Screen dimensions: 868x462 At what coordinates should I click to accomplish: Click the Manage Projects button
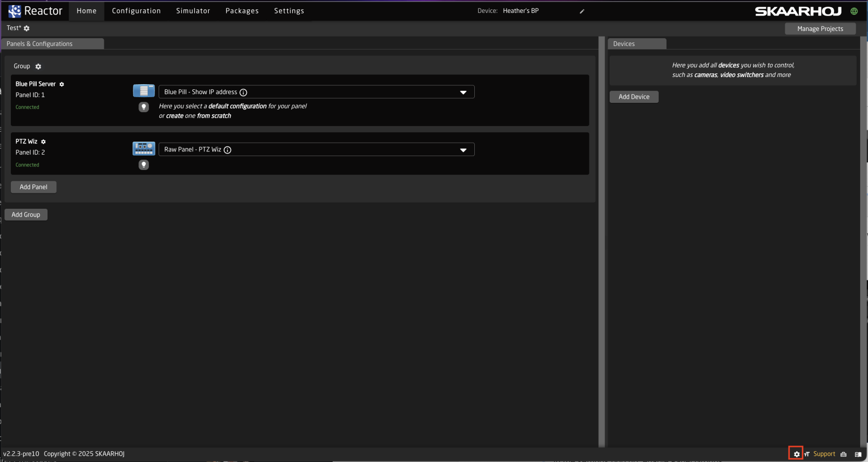[x=820, y=29]
